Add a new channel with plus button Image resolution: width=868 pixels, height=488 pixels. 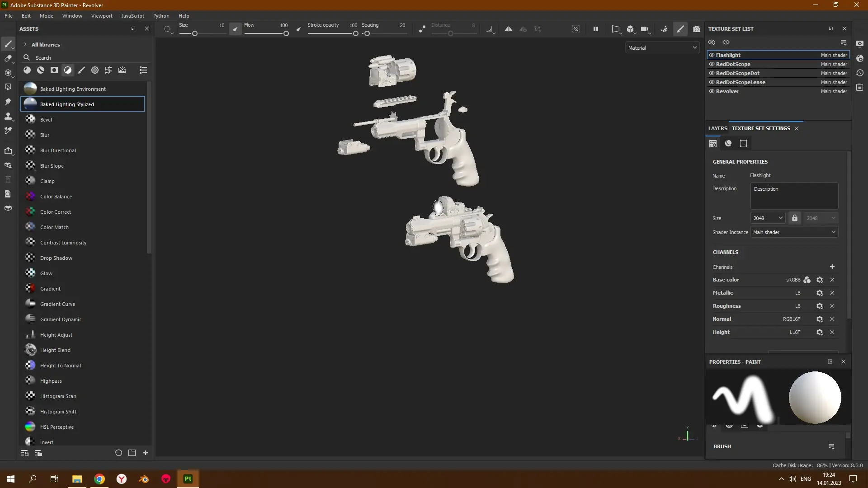pyautogui.click(x=832, y=267)
